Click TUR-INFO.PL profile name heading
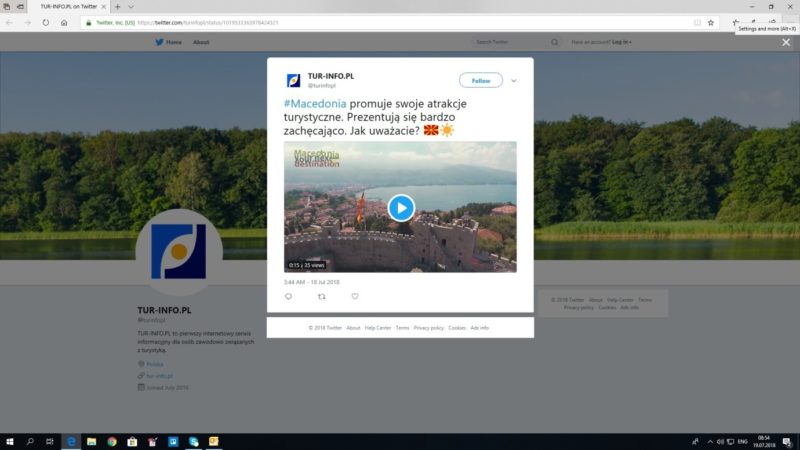 tap(164, 310)
